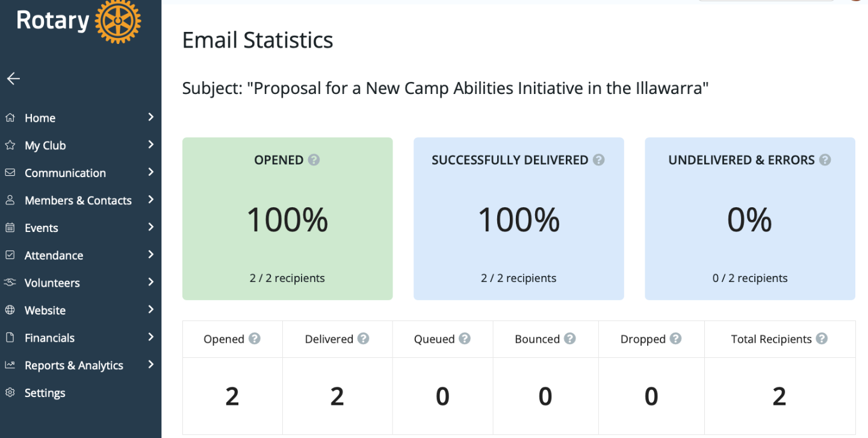Expand the Reports & Analytics chevron
The height and width of the screenshot is (438, 868).
click(151, 364)
